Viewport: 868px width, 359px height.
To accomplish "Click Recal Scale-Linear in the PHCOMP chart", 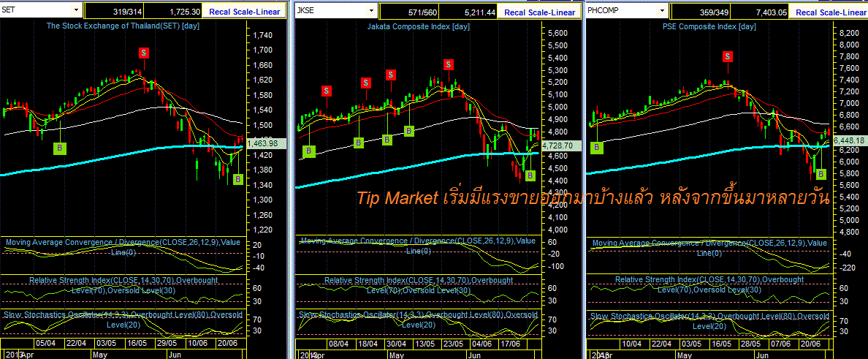I will [x=831, y=12].
